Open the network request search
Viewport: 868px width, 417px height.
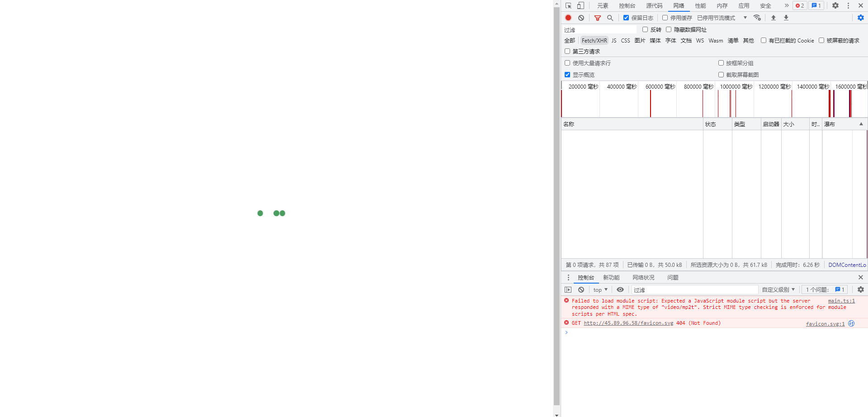point(610,18)
